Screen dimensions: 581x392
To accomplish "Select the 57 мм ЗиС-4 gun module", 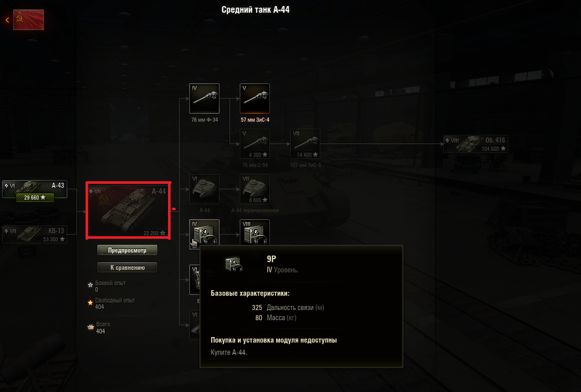I will [255, 98].
